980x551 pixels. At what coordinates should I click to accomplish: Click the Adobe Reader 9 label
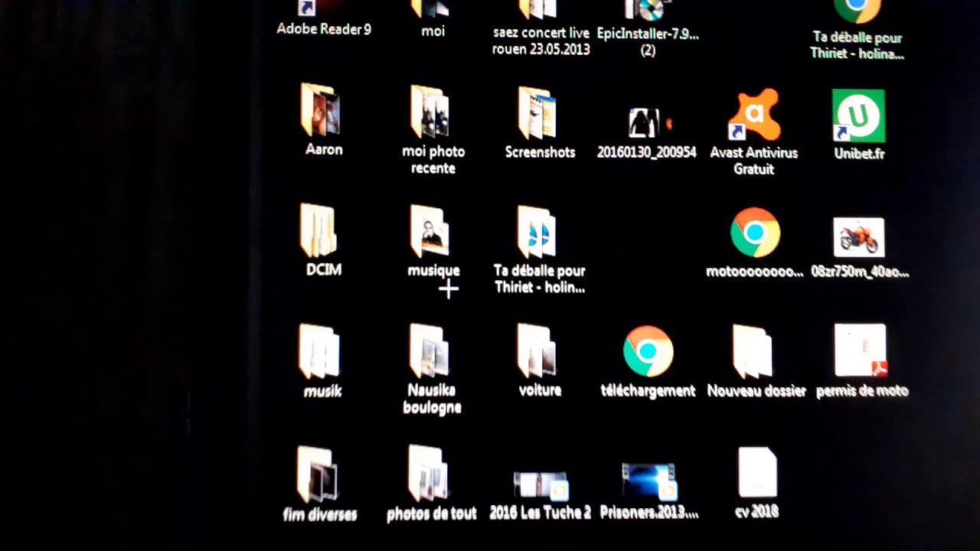pos(324,29)
